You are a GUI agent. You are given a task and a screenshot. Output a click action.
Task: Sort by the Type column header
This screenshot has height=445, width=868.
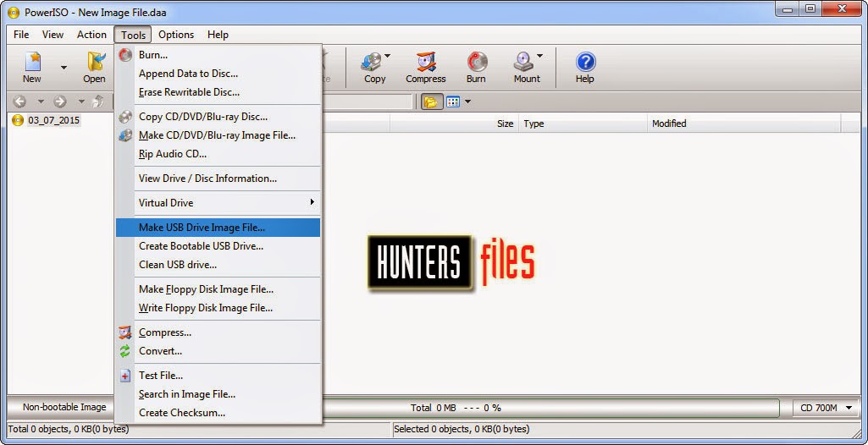(x=583, y=124)
